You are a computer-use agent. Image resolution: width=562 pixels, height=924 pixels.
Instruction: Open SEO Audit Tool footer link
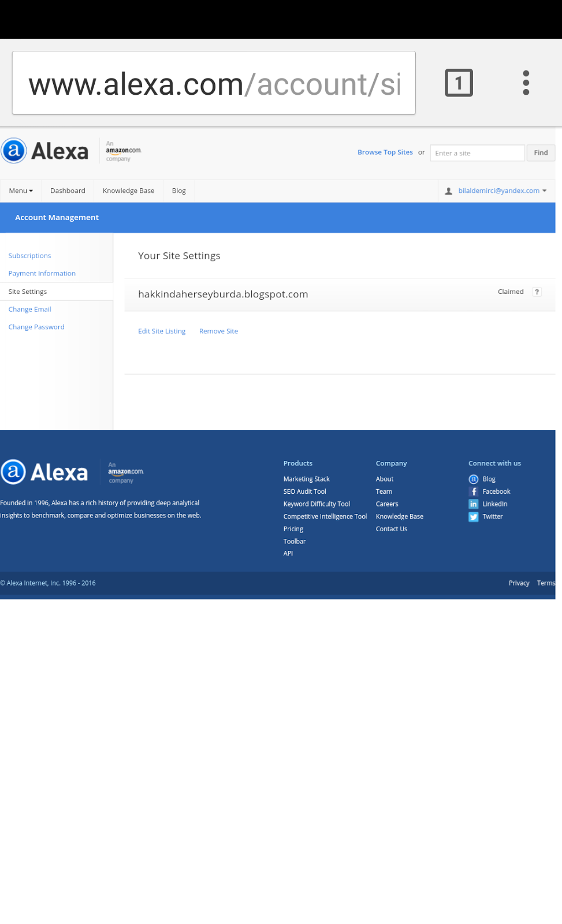[x=304, y=491]
